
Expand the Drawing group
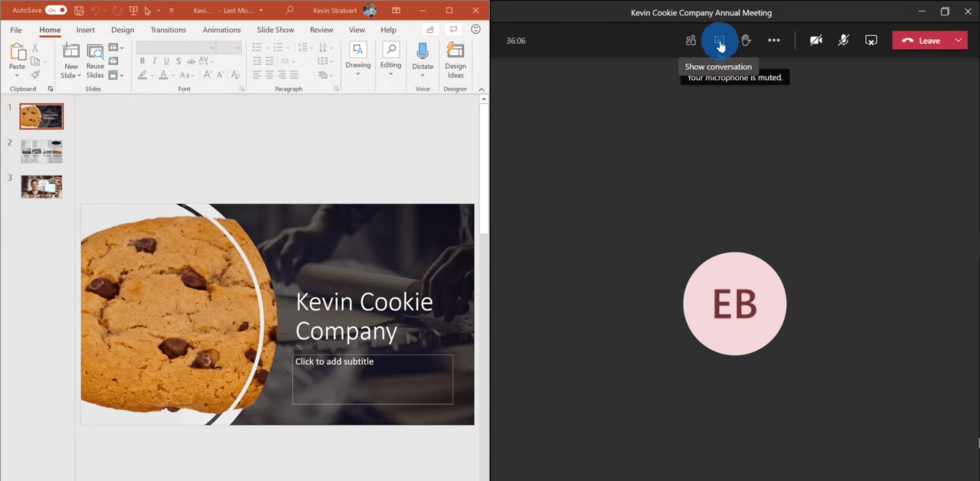click(x=358, y=59)
